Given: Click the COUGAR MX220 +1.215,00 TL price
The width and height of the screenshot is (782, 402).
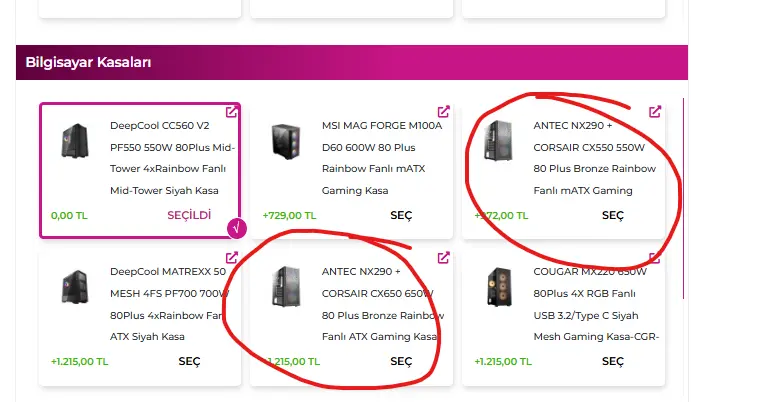Looking at the screenshot, I should [x=503, y=362].
